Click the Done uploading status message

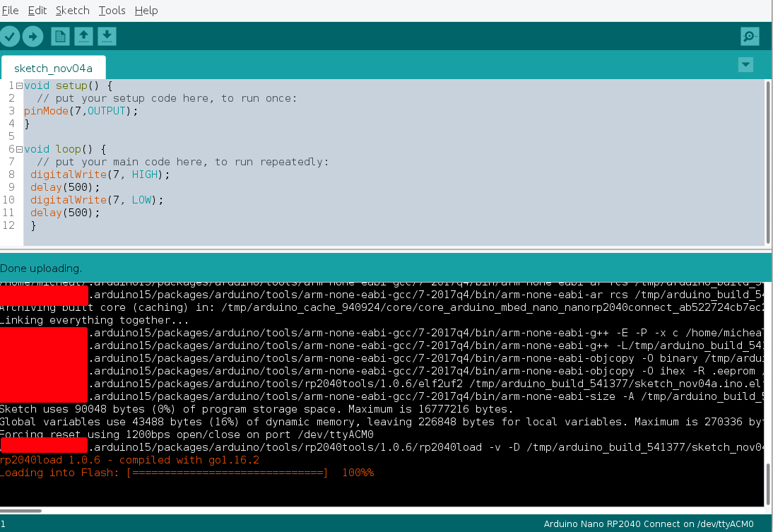tap(41, 269)
